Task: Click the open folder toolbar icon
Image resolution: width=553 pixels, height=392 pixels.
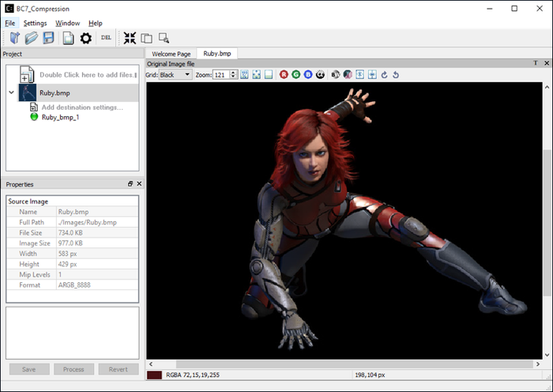Action: [x=32, y=38]
